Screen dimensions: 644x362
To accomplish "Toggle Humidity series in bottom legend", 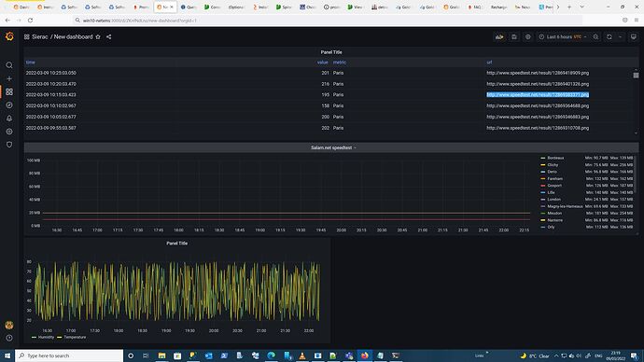I will pyautogui.click(x=46, y=337).
